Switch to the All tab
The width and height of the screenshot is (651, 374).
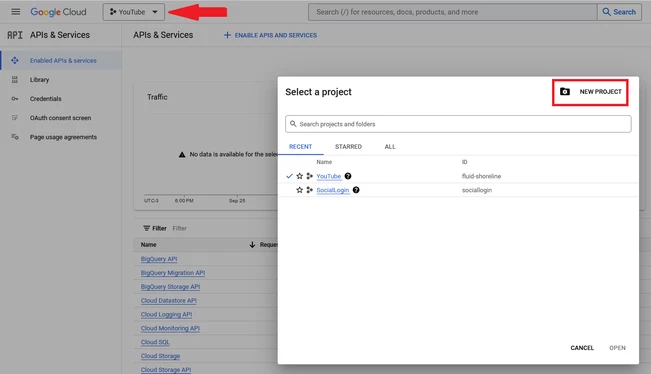click(x=390, y=147)
